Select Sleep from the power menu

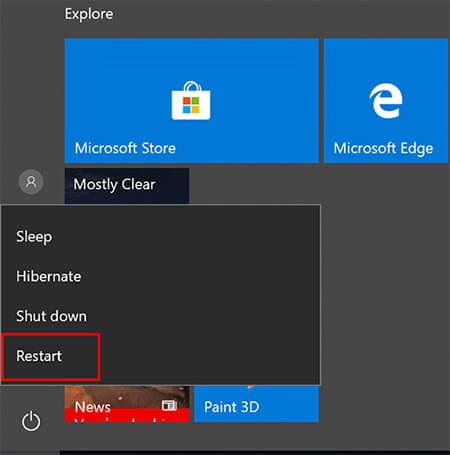coord(161,237)
